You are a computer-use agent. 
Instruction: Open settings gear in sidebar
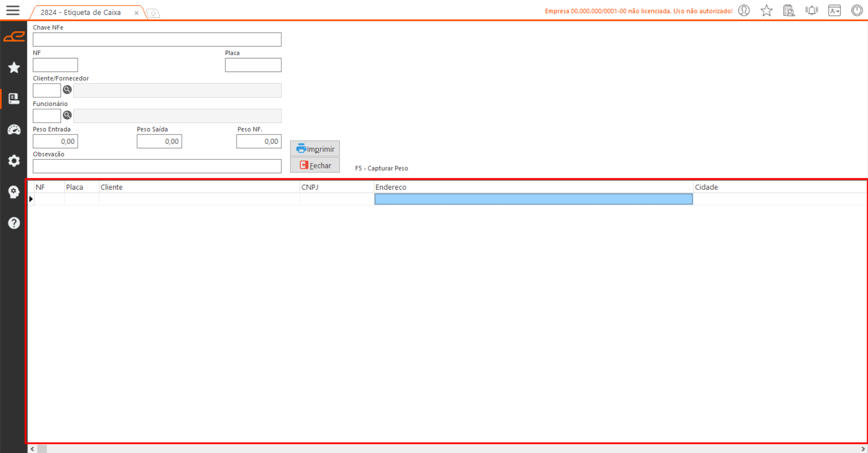coord(14,161)
